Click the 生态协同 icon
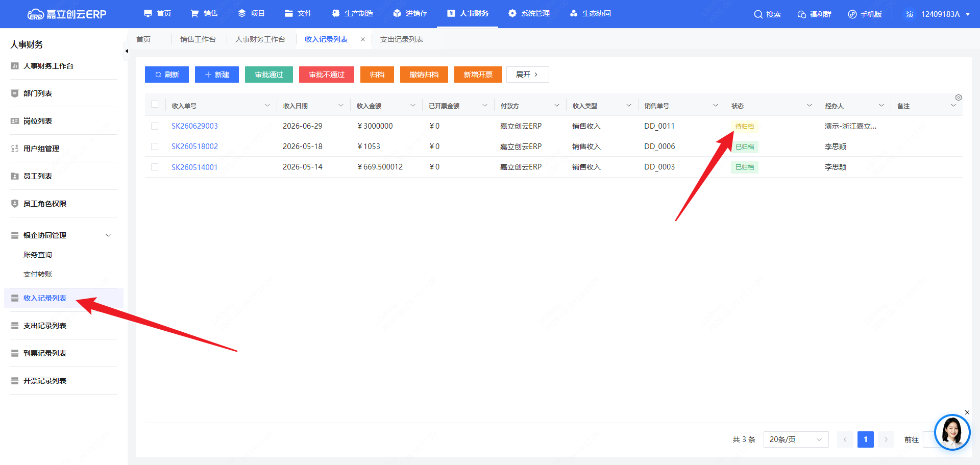The height and width of the screenshot is (465, 980). click(x=574, y=13)
